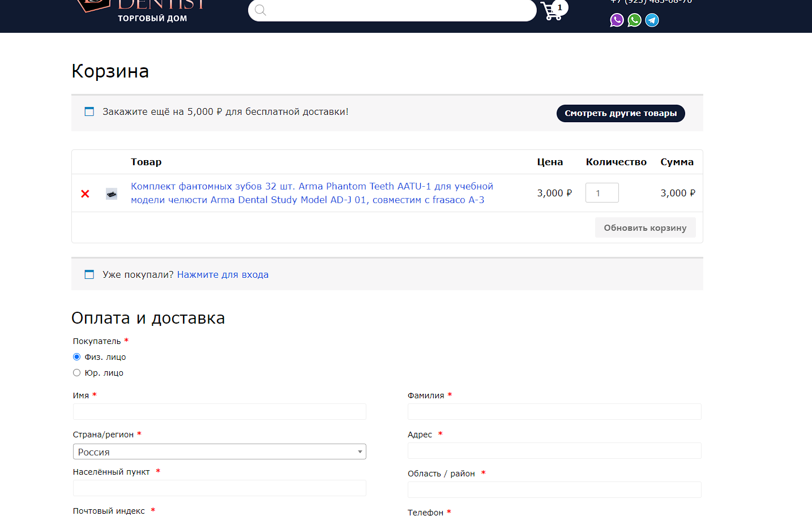Open the Страна/регион dropdown
This screenshot has width=812, height=516.
tap(220, 451)
